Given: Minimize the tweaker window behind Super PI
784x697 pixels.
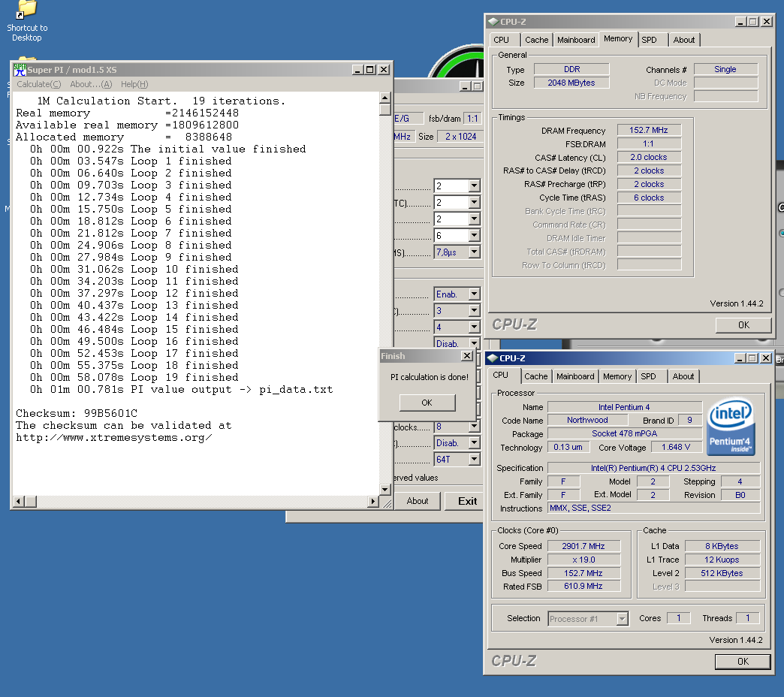Looking at the screenshot, I should coord(465,86).
